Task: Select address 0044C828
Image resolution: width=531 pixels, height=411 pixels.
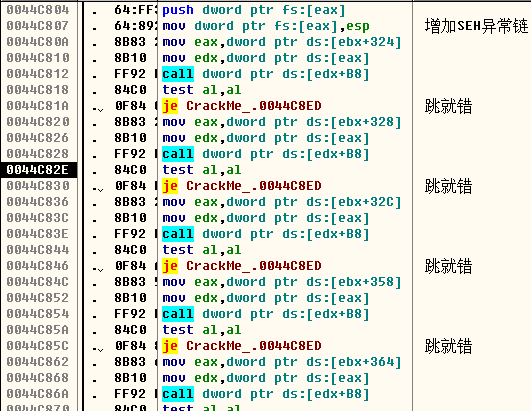Action: [x=38, y=154]
